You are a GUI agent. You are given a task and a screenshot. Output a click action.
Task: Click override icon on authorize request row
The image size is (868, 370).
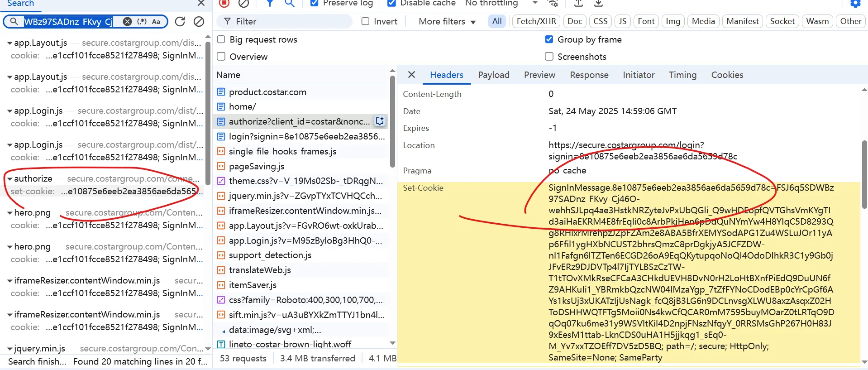380,121
